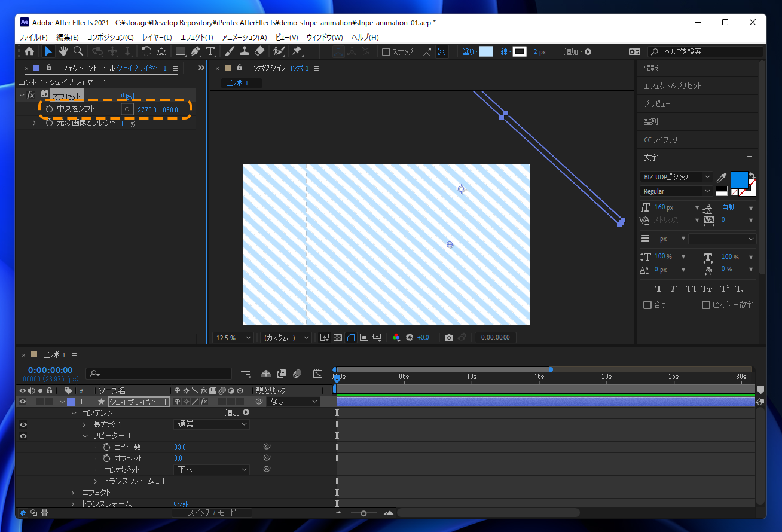Open the 12.5 % magnification dropdown
Screen dimensions: 782x532
(233, 338)
